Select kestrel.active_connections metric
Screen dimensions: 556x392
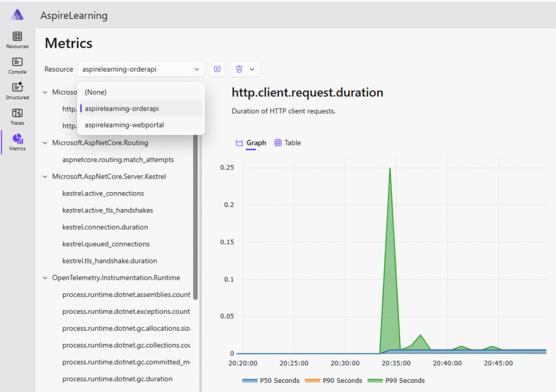103,193
